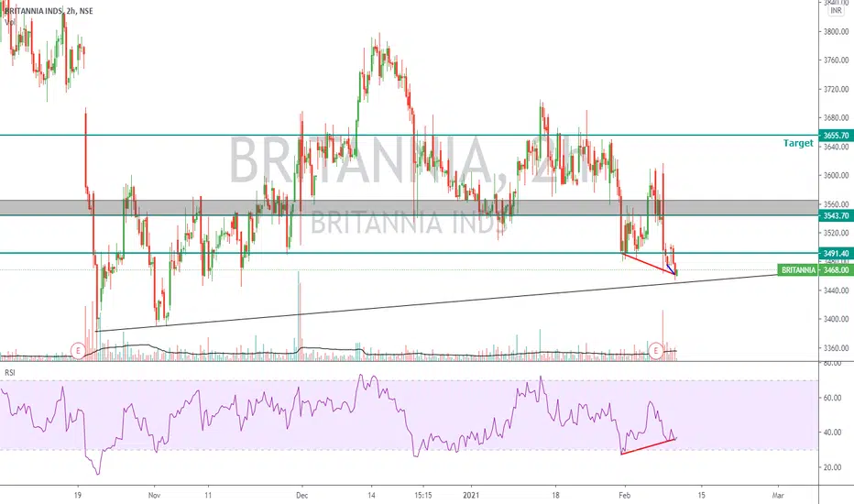Click the 'Target' text annotation
The width and height of the screenshot is (854, 504).
pyautogui.click(x=798, y=143)
